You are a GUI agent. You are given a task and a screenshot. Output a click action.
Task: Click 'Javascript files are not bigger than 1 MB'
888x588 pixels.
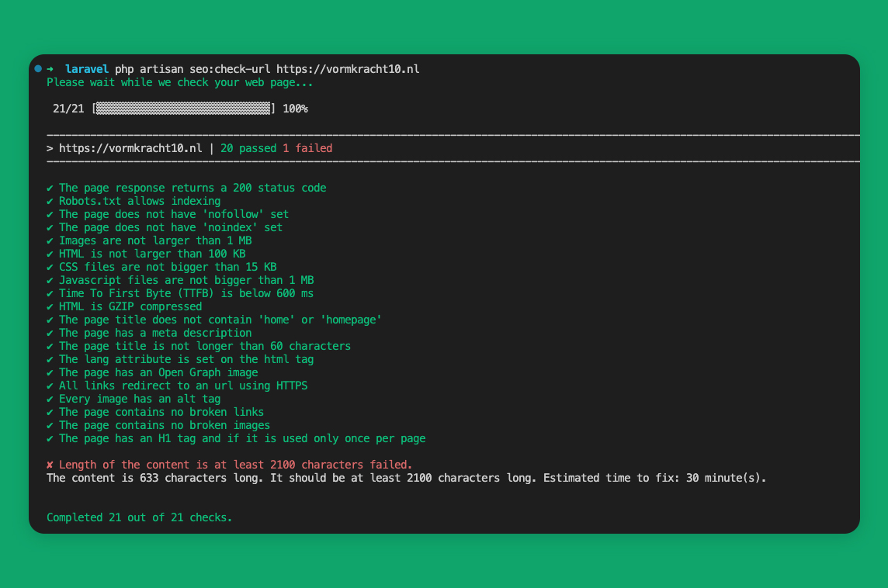[x=186, y=280]
